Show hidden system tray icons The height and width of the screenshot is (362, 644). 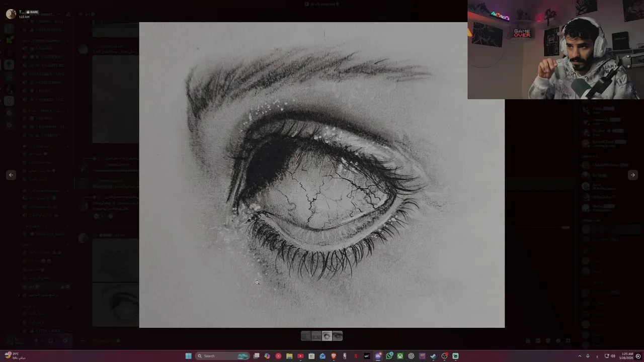[x=579, y=356]
